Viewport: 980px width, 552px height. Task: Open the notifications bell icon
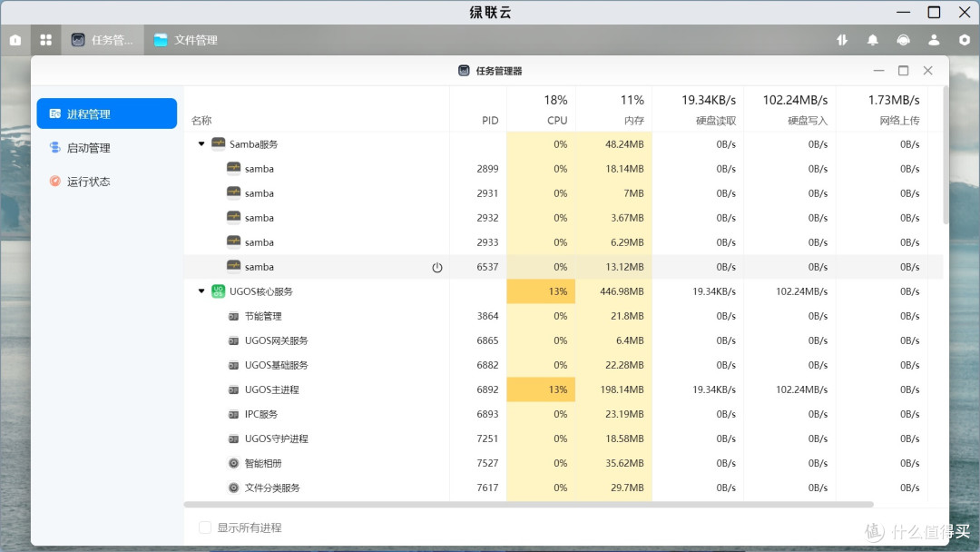[873, 40]
